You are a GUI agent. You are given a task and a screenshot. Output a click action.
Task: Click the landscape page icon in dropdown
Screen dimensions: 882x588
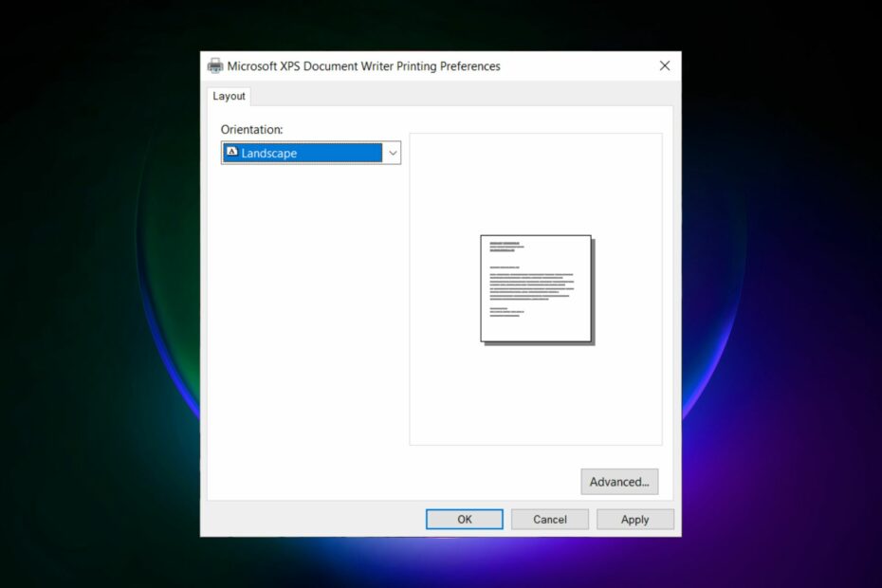click(x=231, y=152)
